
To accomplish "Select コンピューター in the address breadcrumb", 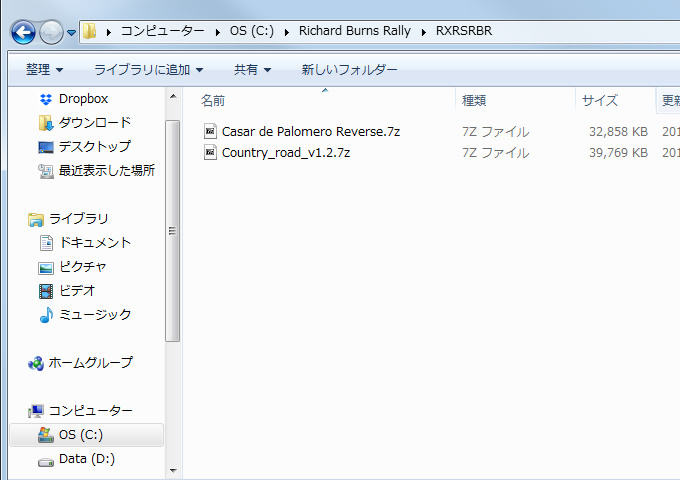I will (163, 31).
